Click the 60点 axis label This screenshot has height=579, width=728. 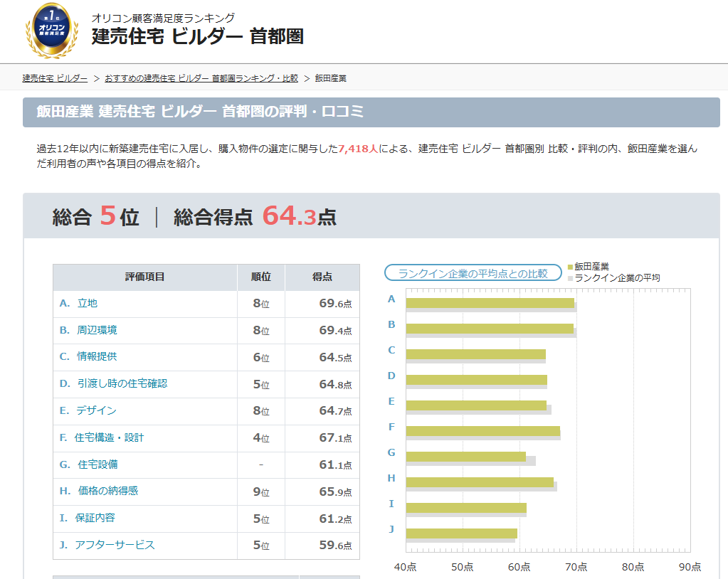pos(519,567)
